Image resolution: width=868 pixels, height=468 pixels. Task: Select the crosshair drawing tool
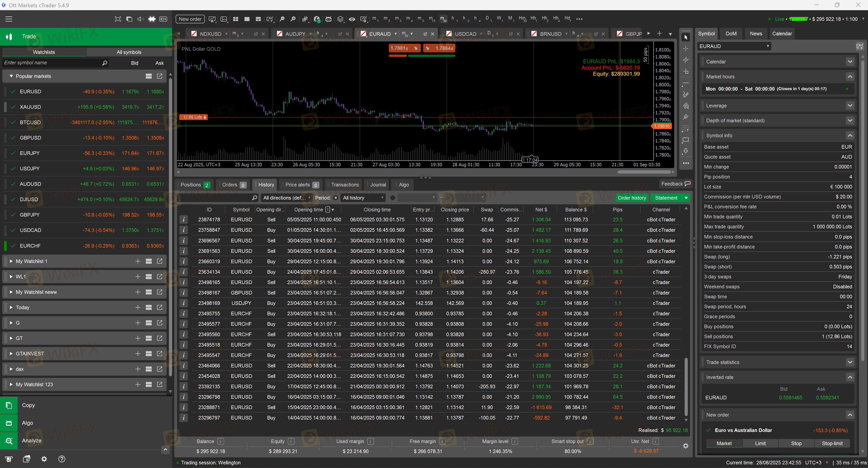click(685, 49)
